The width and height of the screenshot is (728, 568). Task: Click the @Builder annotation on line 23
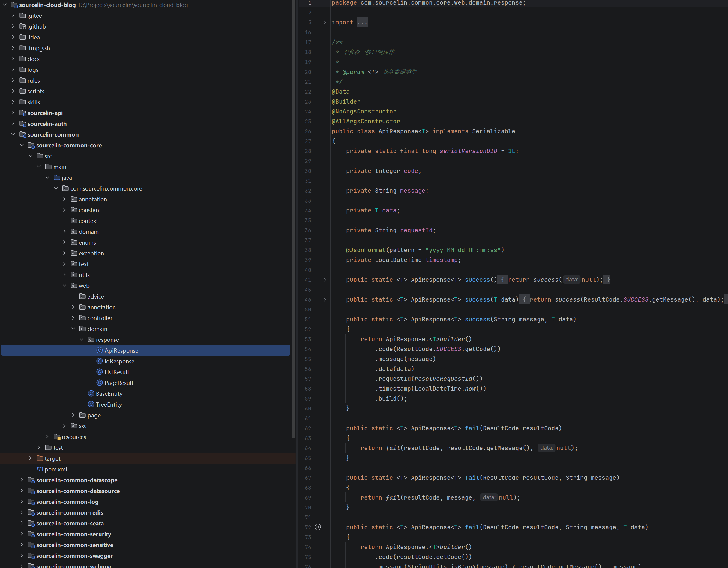click(x=346, y=102)
